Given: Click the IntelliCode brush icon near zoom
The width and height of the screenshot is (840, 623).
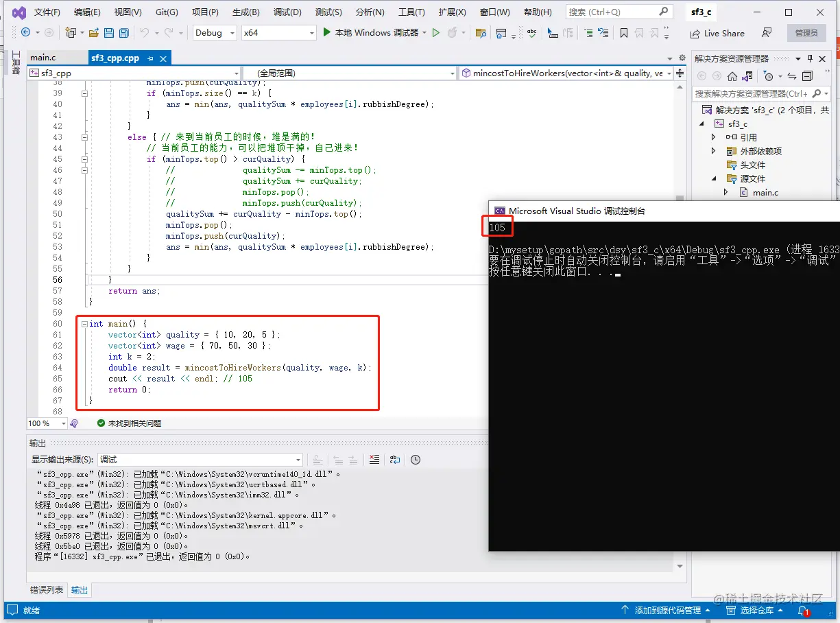Looking at the screenshot, I should [74, 423].
